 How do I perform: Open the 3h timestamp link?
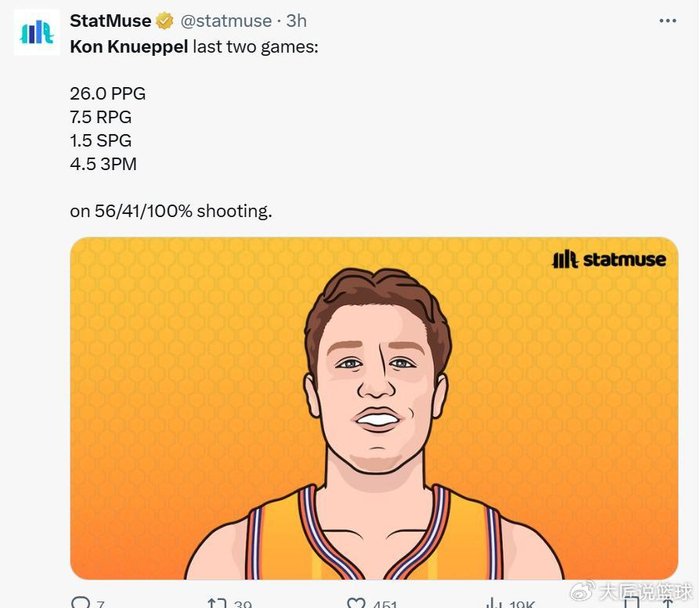296,21
